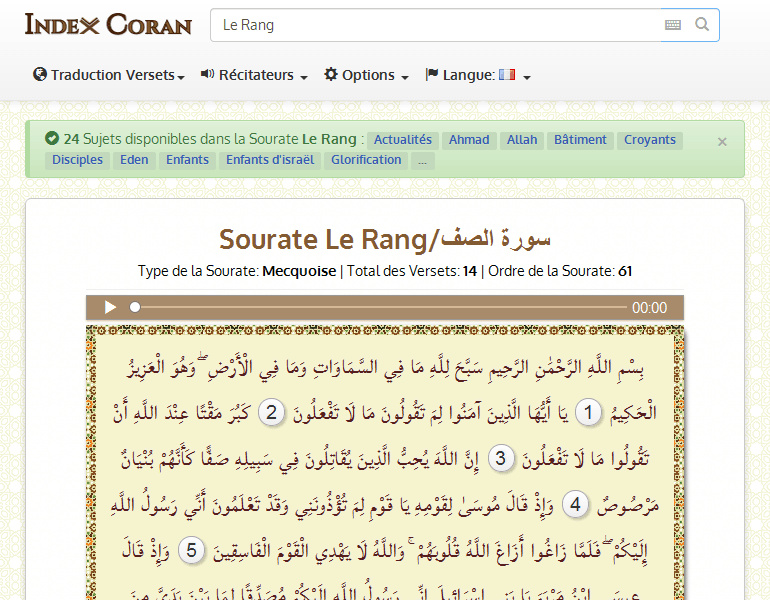Open the Récitateurs dropdown menu

tap(254, 75)
